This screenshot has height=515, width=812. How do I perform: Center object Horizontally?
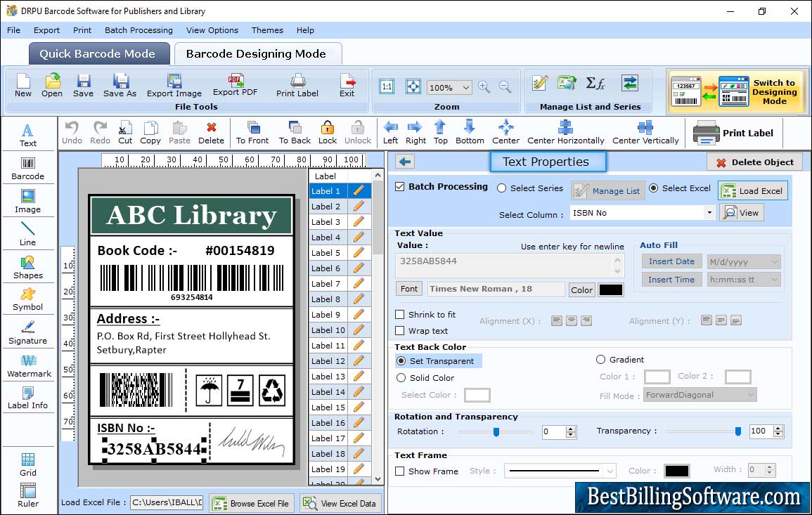click(565, 133)
